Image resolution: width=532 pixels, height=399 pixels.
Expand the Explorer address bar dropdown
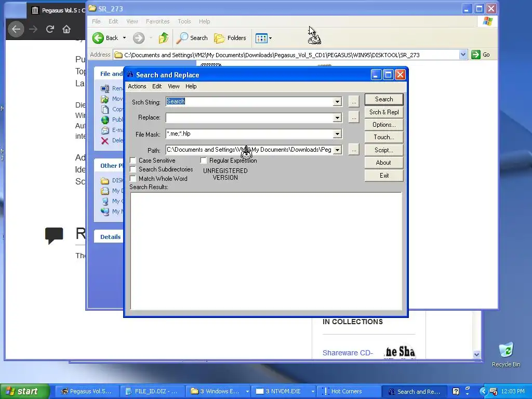click(463, 55)
